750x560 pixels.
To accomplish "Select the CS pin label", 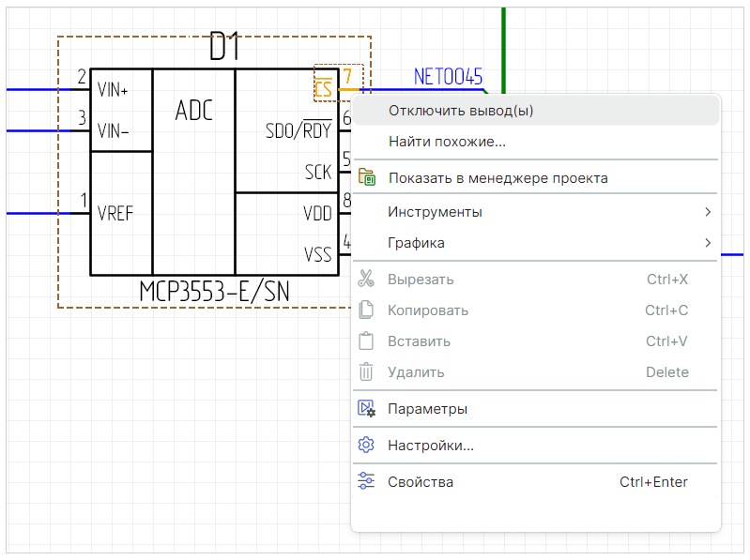I will (x=323, y=87).
